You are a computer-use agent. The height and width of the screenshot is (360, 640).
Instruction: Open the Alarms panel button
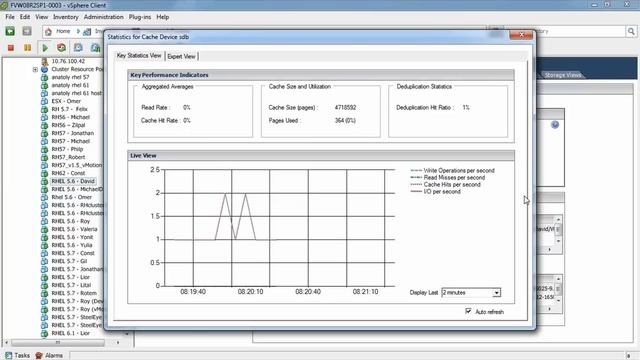49,356
